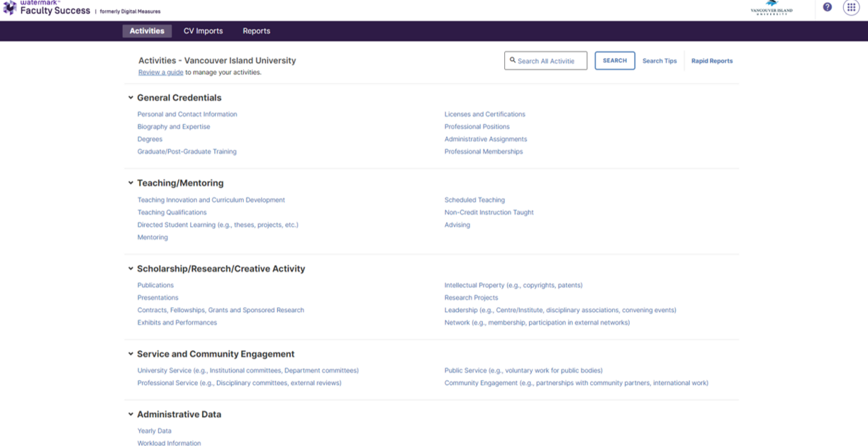This screenshot has height=446, width=868.
Task: Collapse the Administrative Data section
Action: tap(130, 413)
